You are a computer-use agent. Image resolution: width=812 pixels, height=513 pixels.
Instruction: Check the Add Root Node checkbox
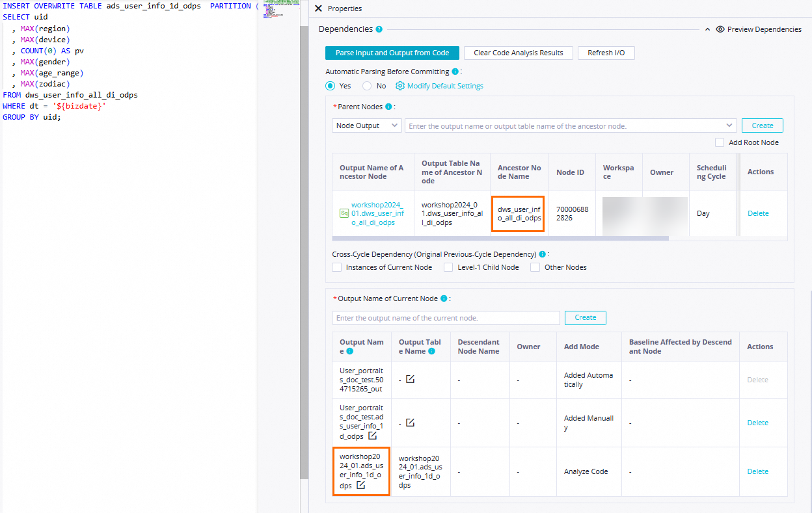click(x=720, y=142)
